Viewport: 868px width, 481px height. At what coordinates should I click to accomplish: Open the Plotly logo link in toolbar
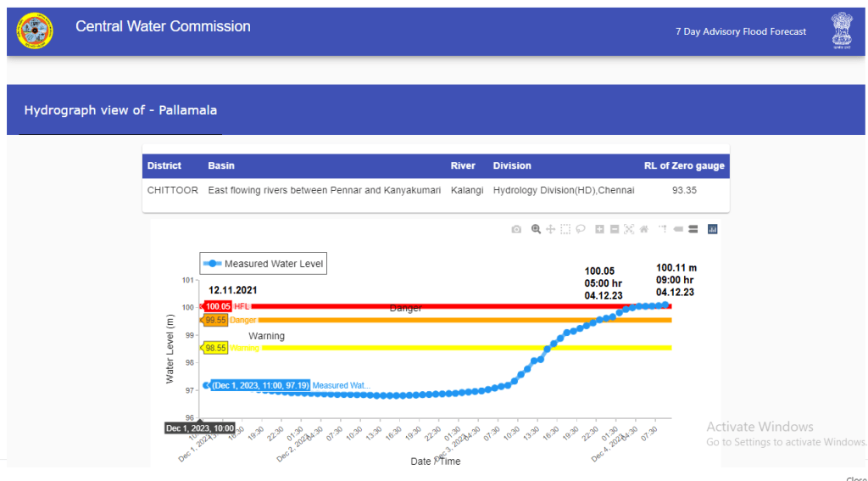click(x=712, y=229)
